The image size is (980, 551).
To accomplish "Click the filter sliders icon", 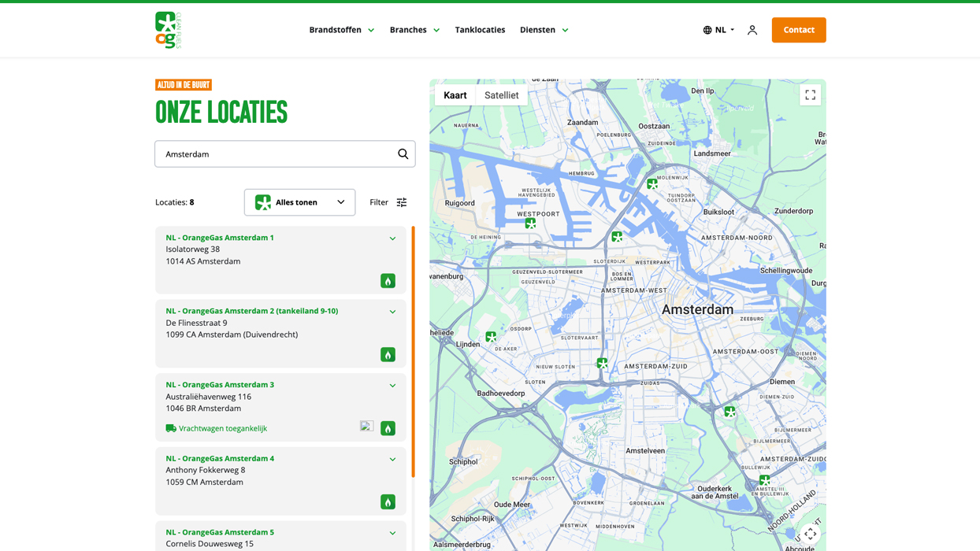I will coord(402,202).
